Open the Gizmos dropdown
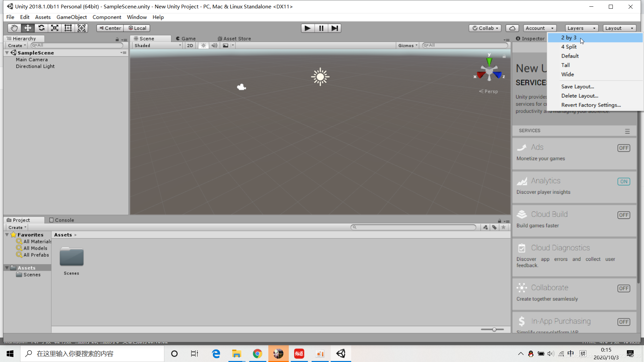Viewport: 644px width, 362px height. 408,46
